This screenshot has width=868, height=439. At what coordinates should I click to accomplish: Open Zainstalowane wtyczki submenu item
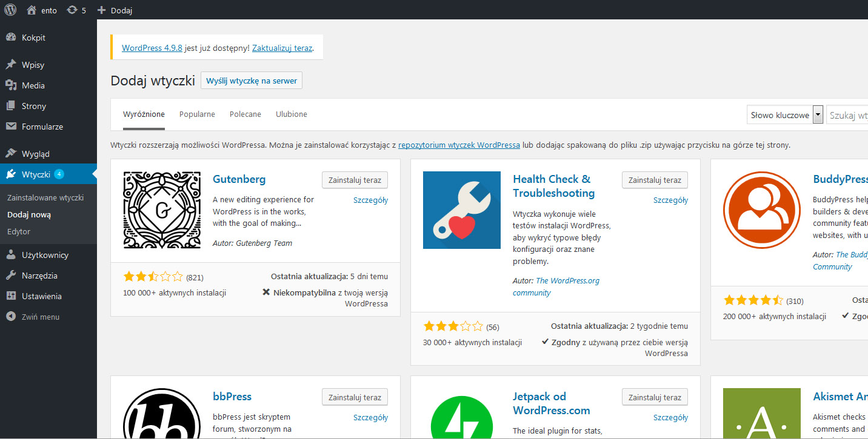point(45,197)
